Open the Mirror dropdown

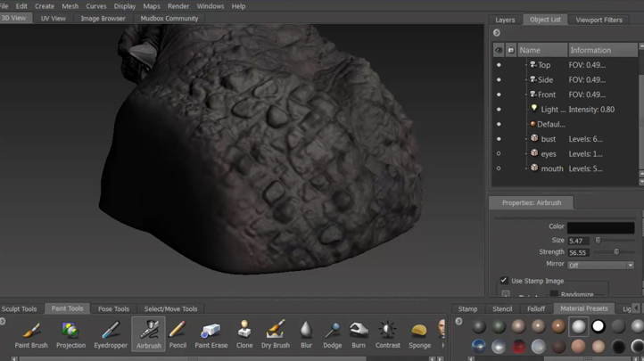601,266
